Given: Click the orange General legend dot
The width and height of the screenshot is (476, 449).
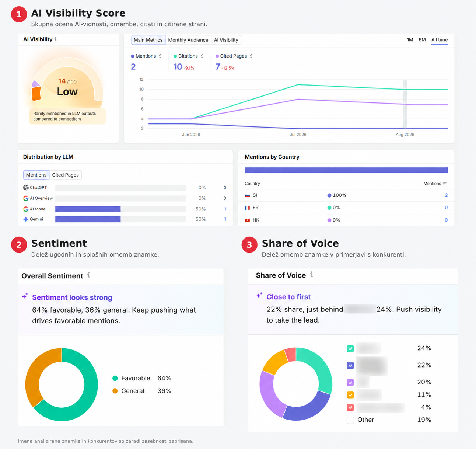Looking at the screenshot, I should pyautogui.click(x=115, y=391).
